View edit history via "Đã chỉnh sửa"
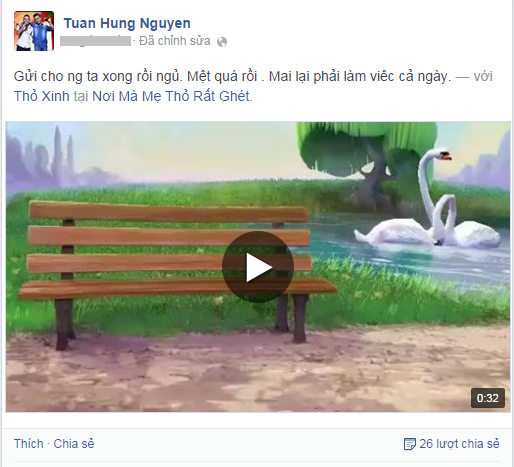The width and height of the screenshot is (514, 467). tap(175, 41)
